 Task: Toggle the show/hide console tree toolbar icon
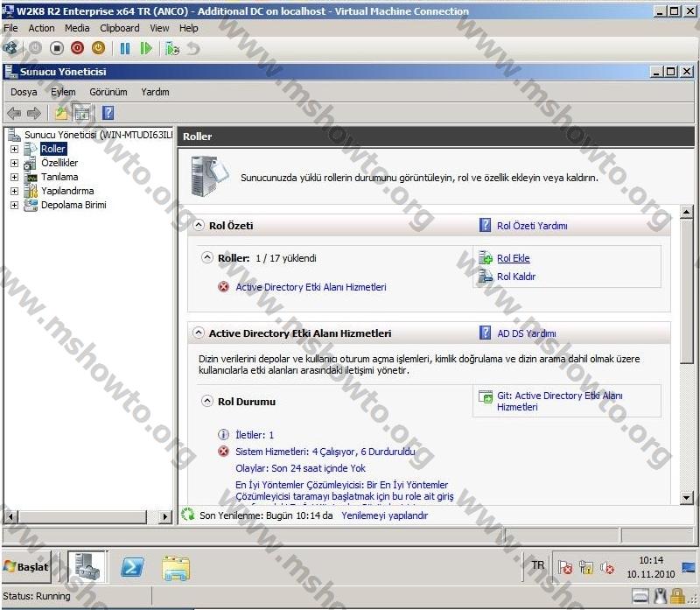pyautogui.click(x=81, y=113)
